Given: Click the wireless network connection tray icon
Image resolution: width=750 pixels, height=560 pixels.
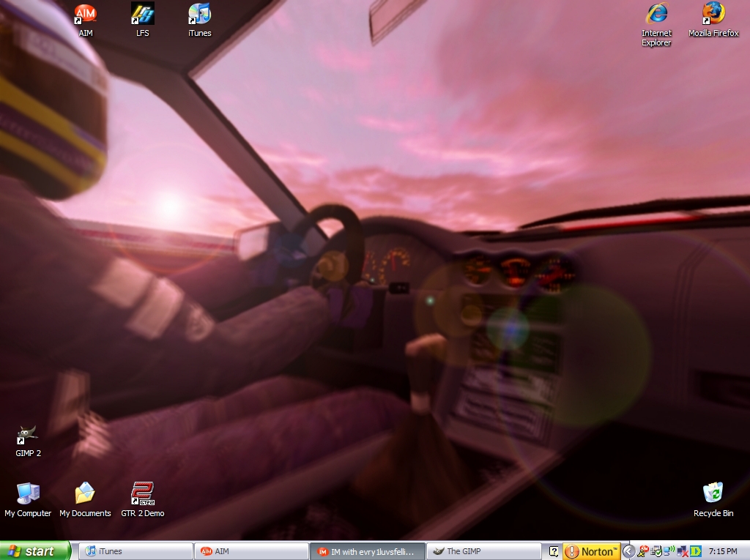Looking at the screenshot, I should click(669, 551).
